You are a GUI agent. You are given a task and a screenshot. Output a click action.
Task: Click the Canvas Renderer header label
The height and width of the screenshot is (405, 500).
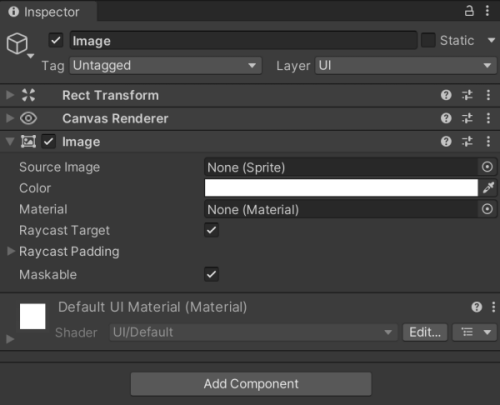115,119
